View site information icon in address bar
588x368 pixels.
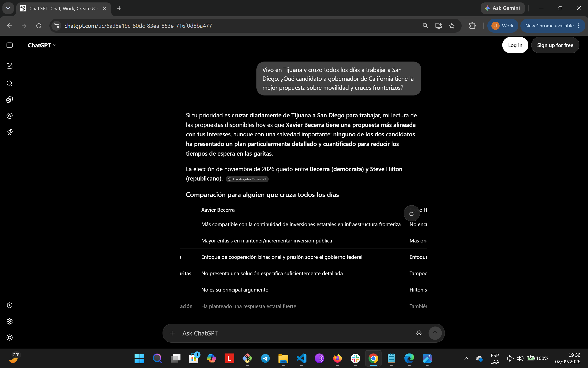(x=56, y=26)
